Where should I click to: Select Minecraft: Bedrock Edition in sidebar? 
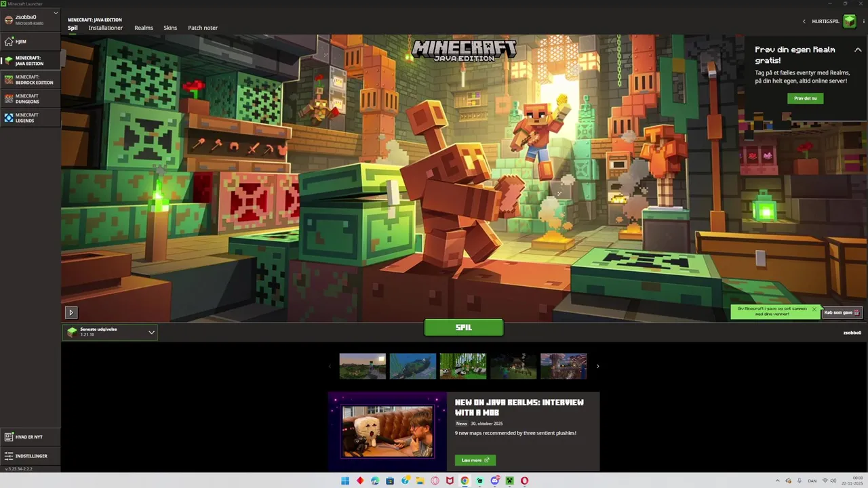click(x=31, y=80)
